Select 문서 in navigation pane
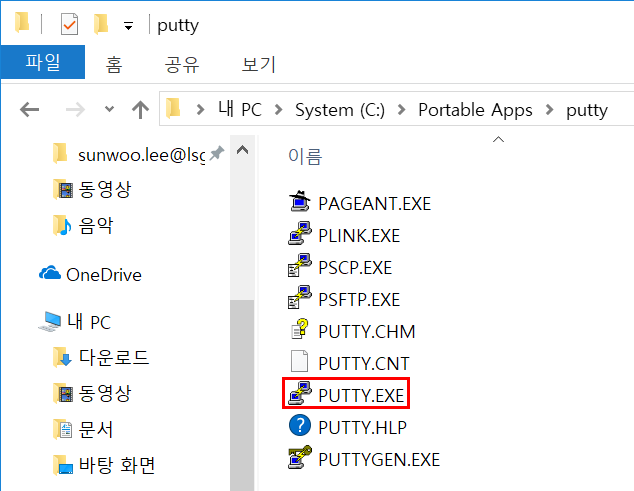Screen dimensions: 634x491 click(95, 429)
